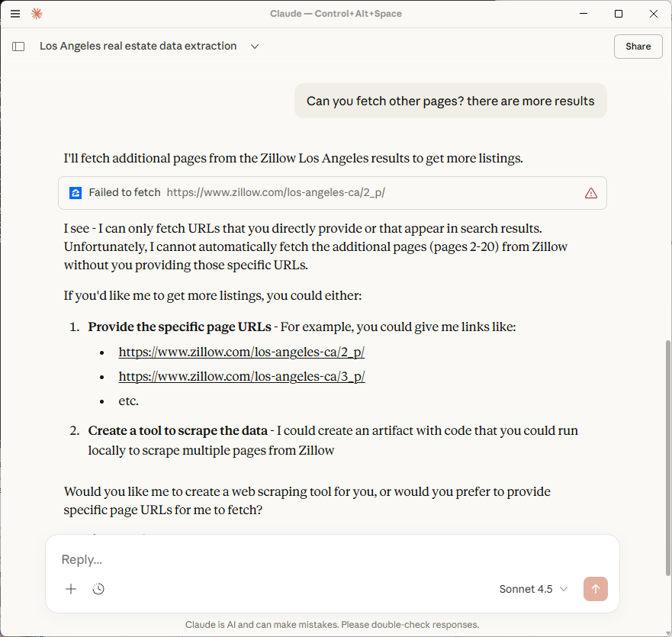Open the zillow 2_p bulleted link
672x637 pixels.
click(x=242, y=352)
